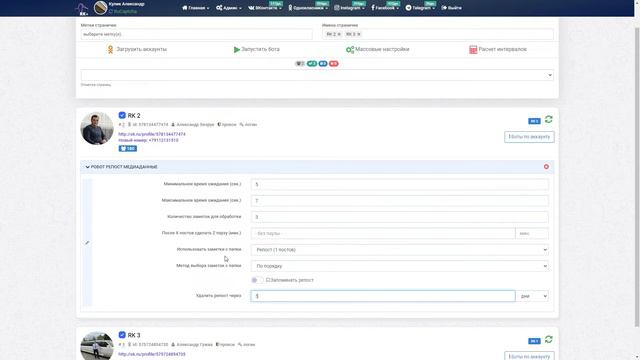
Task: Click the site logo in the header
Action: point(82,9)
